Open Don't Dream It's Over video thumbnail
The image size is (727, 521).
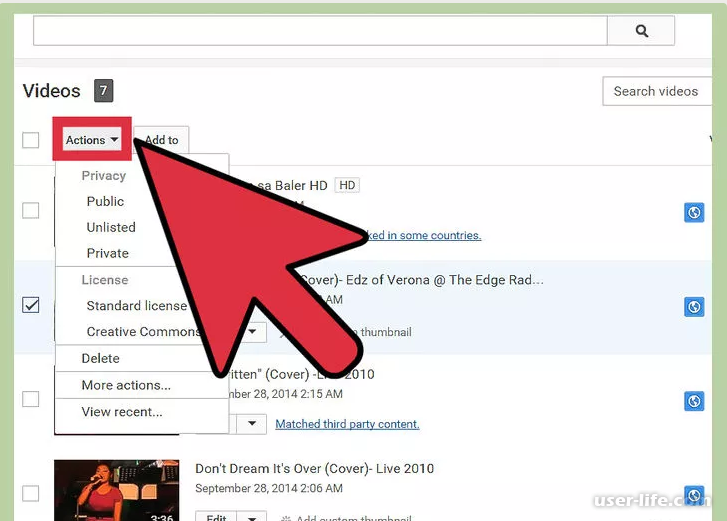[x=116, y=490]
